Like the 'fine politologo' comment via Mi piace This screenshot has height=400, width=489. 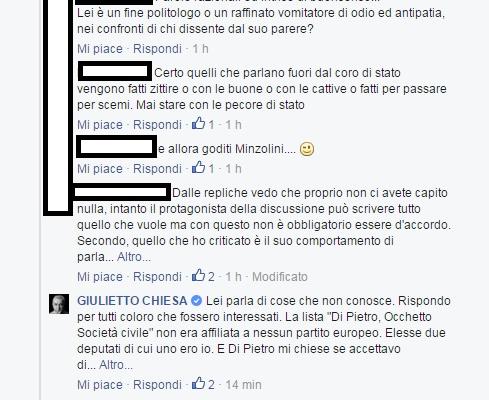(100, 49)
